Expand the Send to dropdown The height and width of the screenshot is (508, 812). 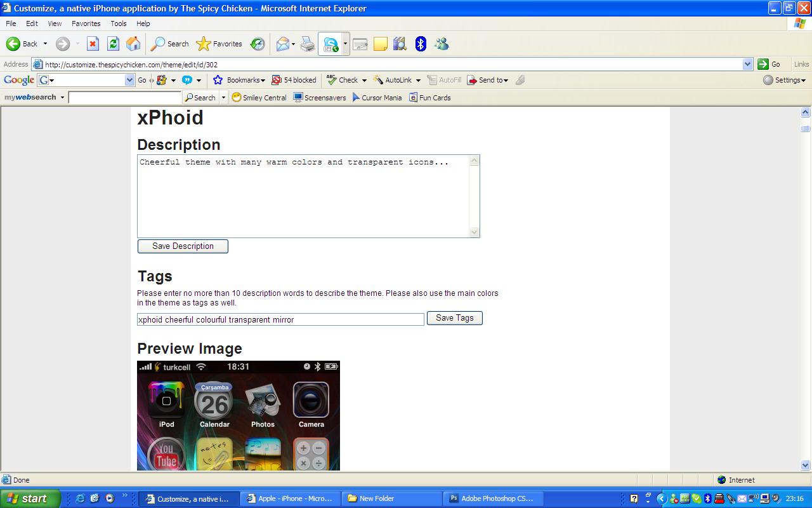point(506,81)
